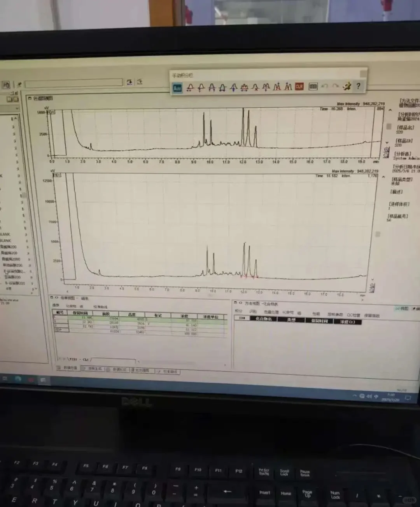420x507 pixels.
Task: Select the second BLANK row in the data list
Action: 5,241
